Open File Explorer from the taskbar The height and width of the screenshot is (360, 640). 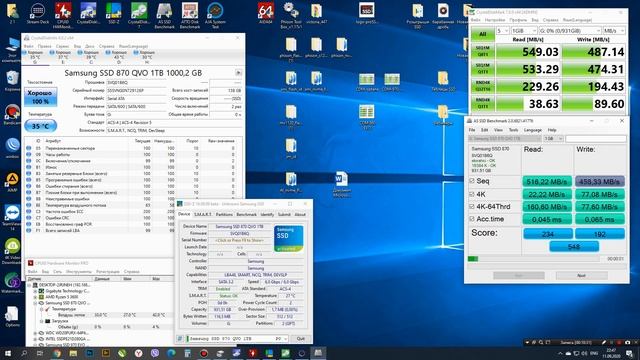pyautogui.click(x=73, y=353)
